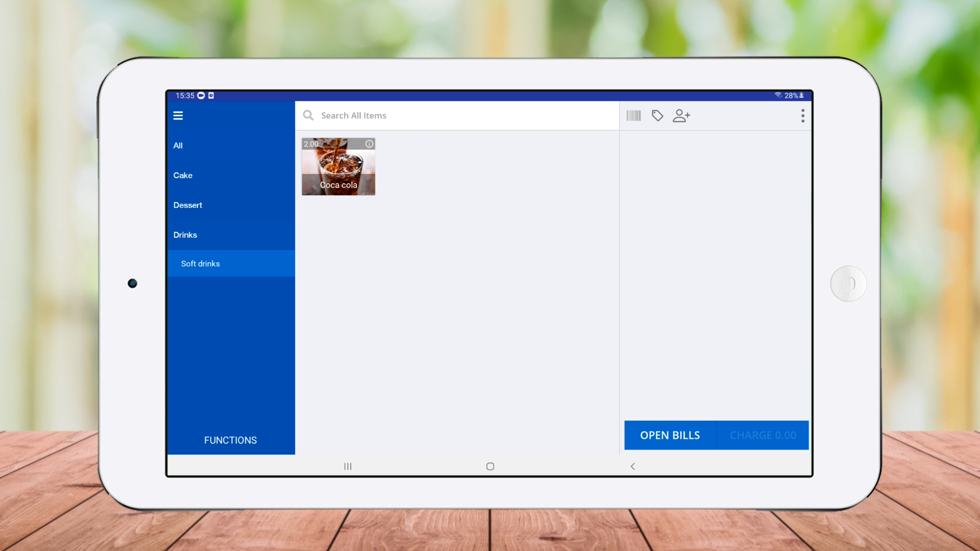Screen dimensions: 980x551
Task: Open Android recent apps button
Action: [x=348, y=466]
